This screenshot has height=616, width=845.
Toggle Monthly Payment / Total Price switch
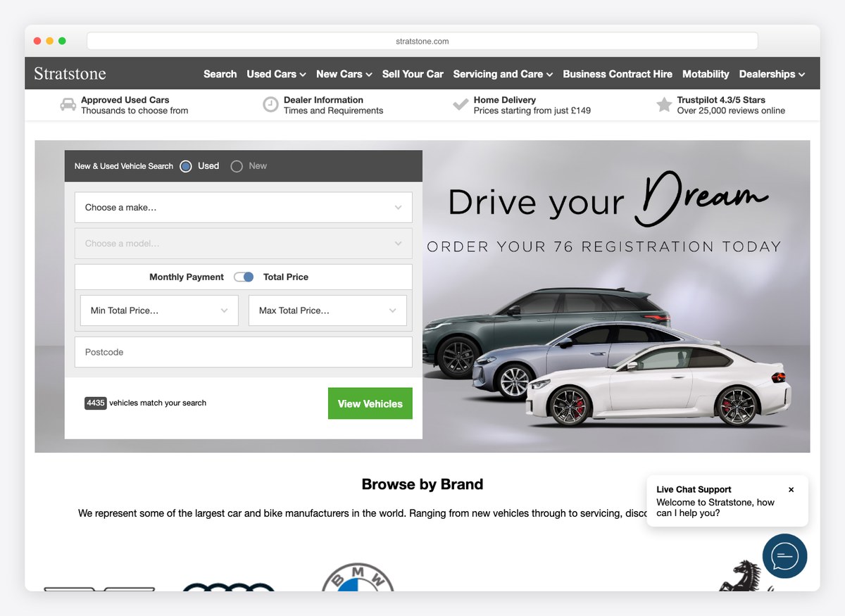[x=244, y=277]
